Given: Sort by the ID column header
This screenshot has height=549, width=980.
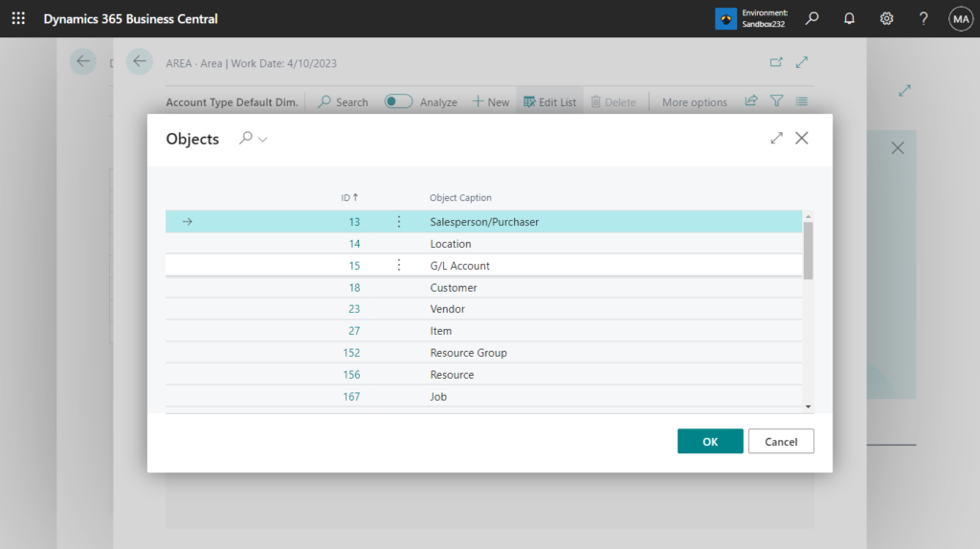Looking at the screenshot, I should pyautogui.click(x=349, y=197).
